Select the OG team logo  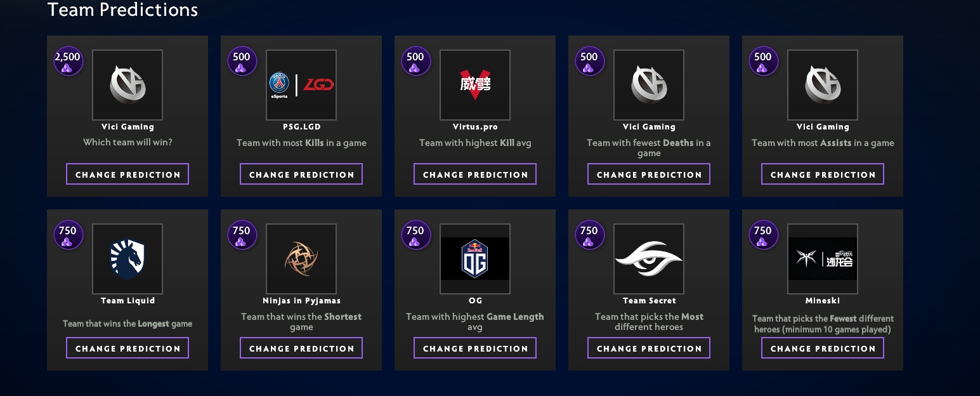click(475, 259)
